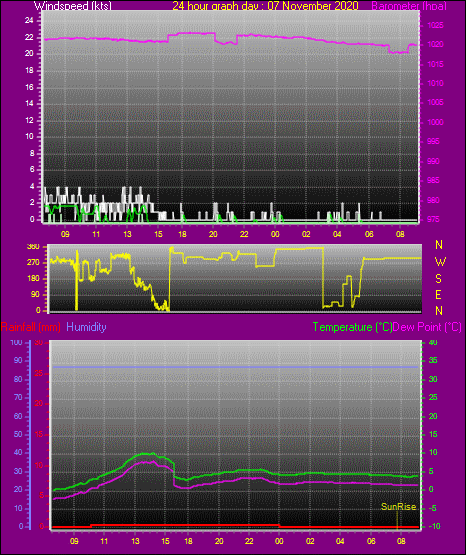The image size is (466, 555).
Task: Click the 100 humidity scale value
Action: pyautogui.click(x=16, y=343)
